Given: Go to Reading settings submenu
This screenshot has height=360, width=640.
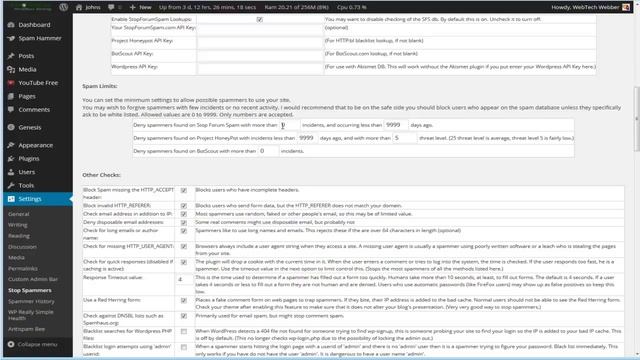Looking at the screenshot, I should coord(19,236).
